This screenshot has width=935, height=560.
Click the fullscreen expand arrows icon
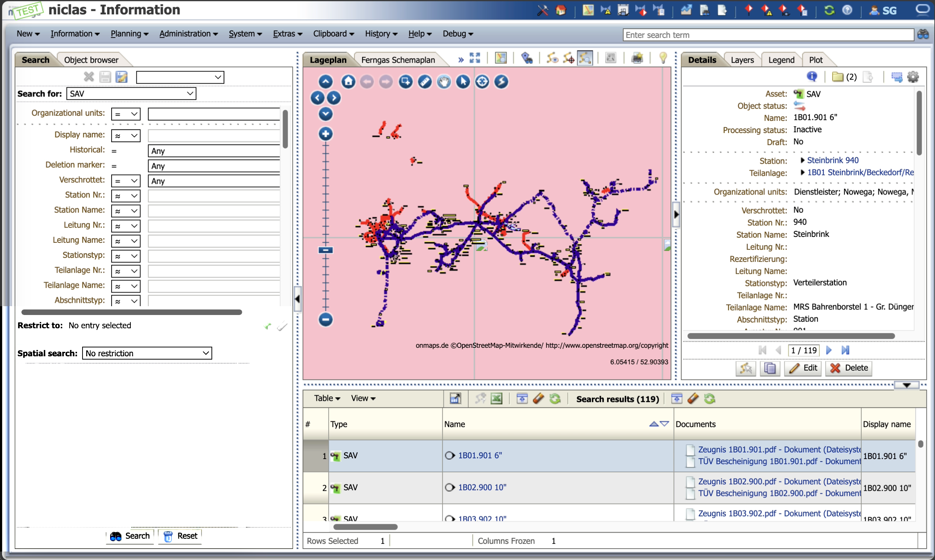coord(474,59)
